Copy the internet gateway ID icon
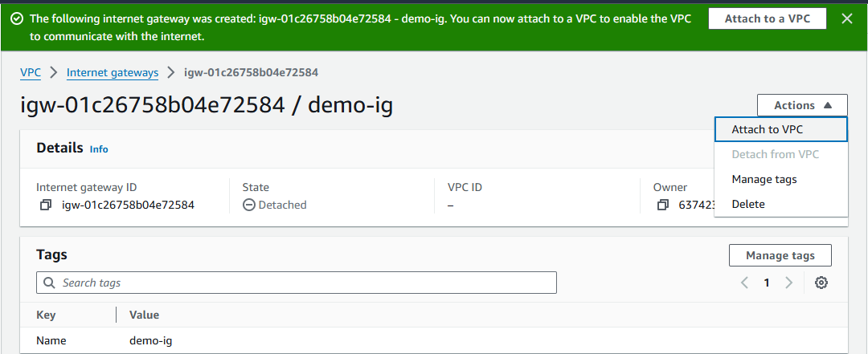This screenshot has height=354, width=868. (45, 205)
